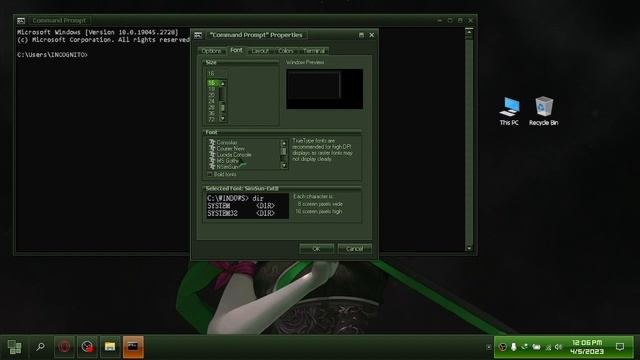Switch to Command Prompt taskbar button
Viewport: 640px width, 360px height.
(133, 347)
